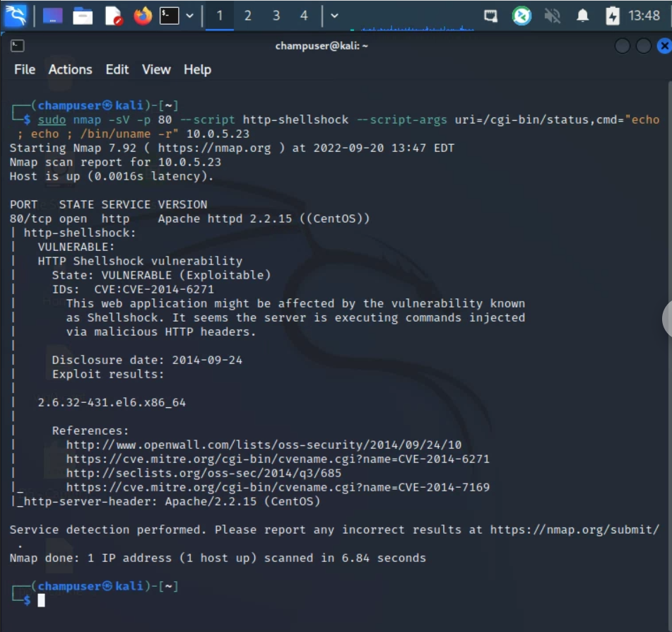The height and width of the screenshot is (632, 672).
Task: Click the 'Exploit results:' text
Action: click(x=108, y=374)
